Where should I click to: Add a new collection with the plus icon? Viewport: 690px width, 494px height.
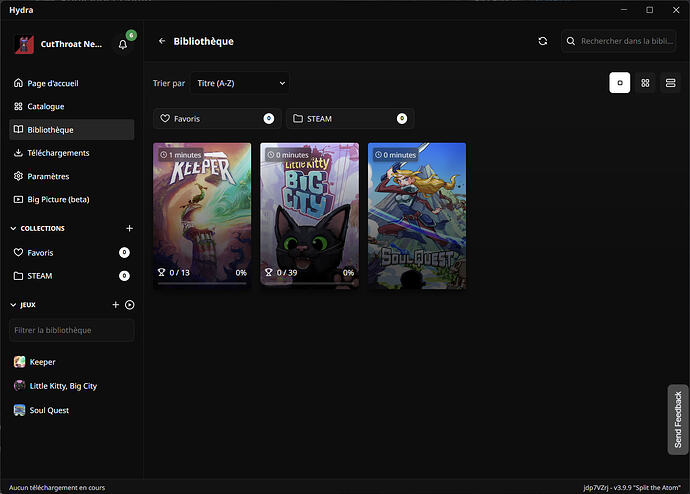[x=129, y=228]
